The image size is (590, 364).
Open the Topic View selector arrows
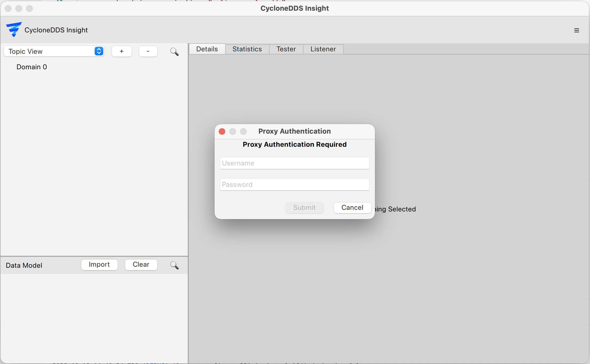pos(99,51)
